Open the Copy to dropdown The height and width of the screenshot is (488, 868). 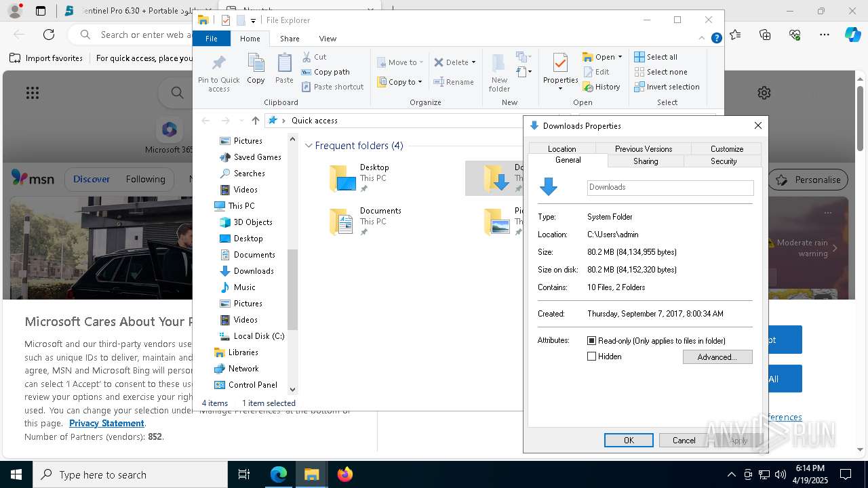point(400,82)
